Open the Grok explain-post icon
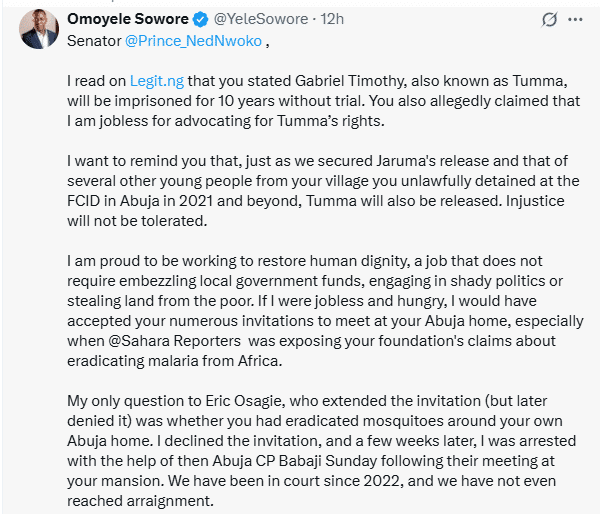The width and height of the screenshot is (600, 514). [548, 19]
